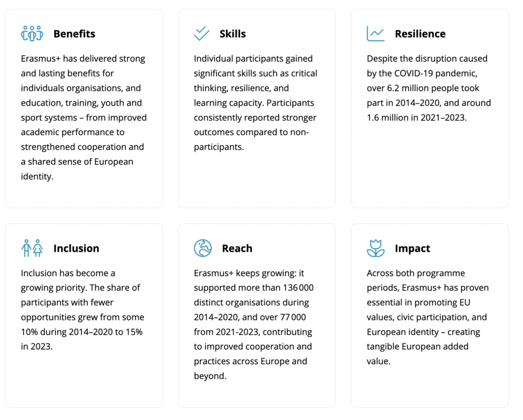
Task: Click the Benefits card paragraph about European identity
Action: [84, 117]
